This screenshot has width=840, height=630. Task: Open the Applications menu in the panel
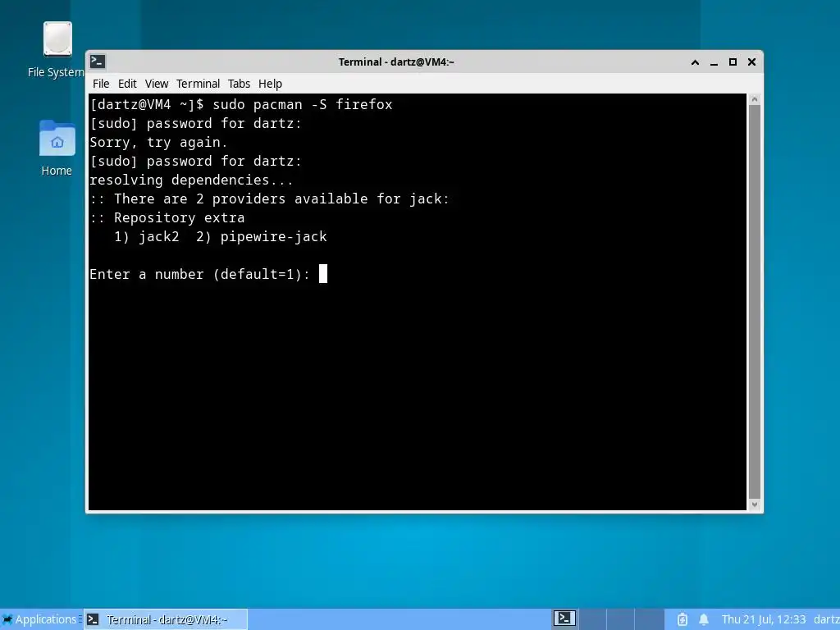tap(41, 619)
